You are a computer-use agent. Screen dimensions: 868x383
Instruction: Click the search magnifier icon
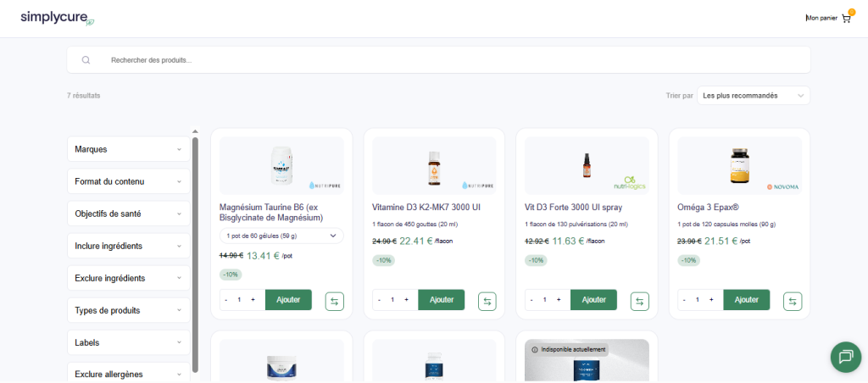click(86, 60)
